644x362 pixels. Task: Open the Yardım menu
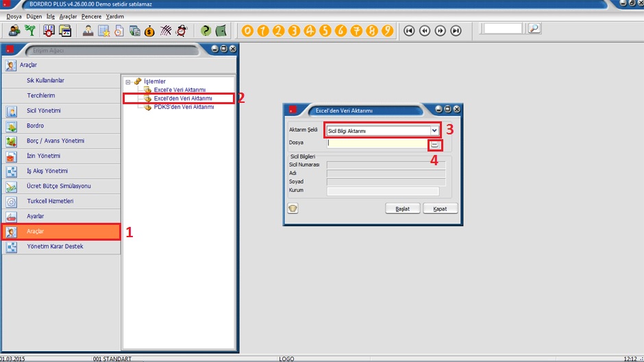point(114,16)
